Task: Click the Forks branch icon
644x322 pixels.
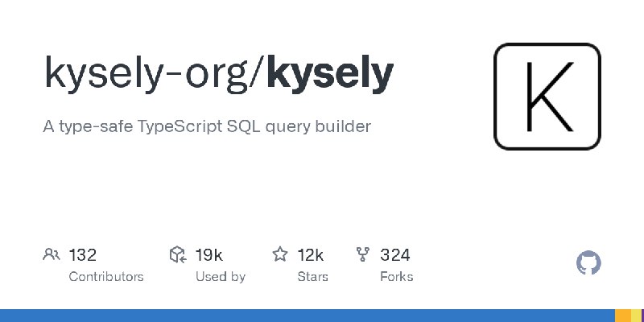Action: click(x=363, y=254)
